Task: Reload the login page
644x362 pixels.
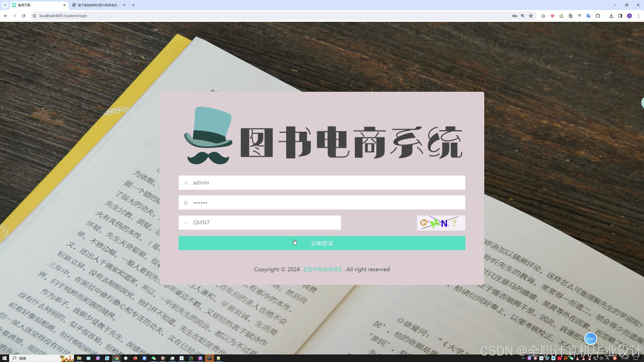Action: click(x=24, y=16)
